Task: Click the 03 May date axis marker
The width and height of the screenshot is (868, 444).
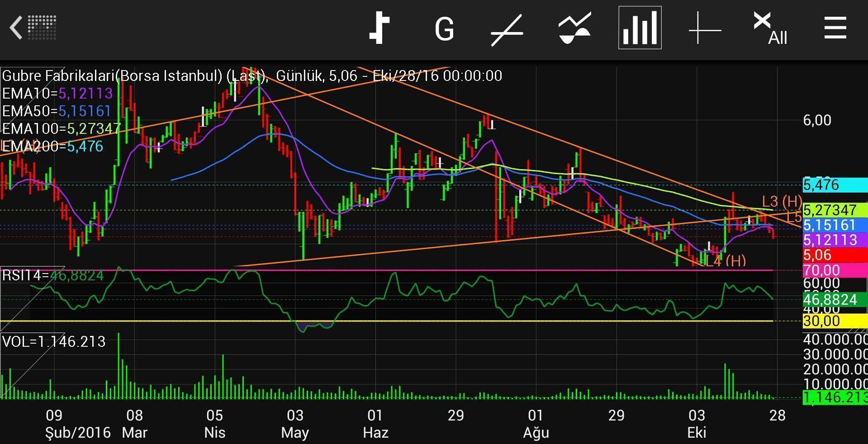Action: click(x=295, y=424)
